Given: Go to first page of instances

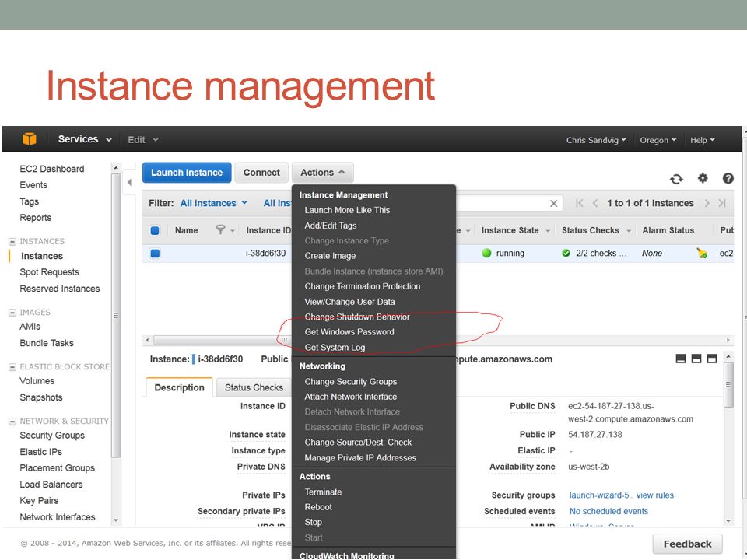Looking at the screenshot, I should point(579,203).
